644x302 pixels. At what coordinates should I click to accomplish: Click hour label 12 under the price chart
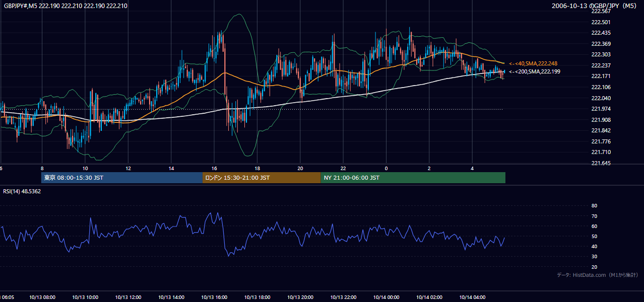pos(128,168)
